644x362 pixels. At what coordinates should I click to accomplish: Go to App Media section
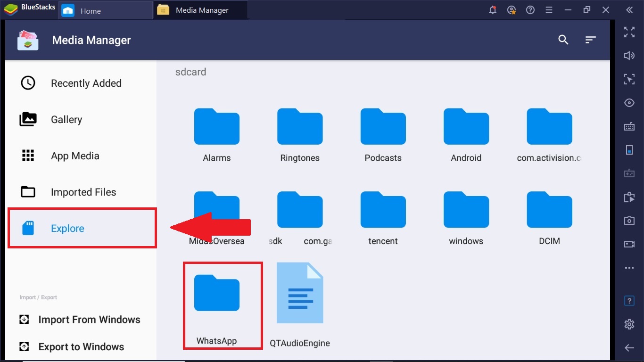(x=81, y=156)
